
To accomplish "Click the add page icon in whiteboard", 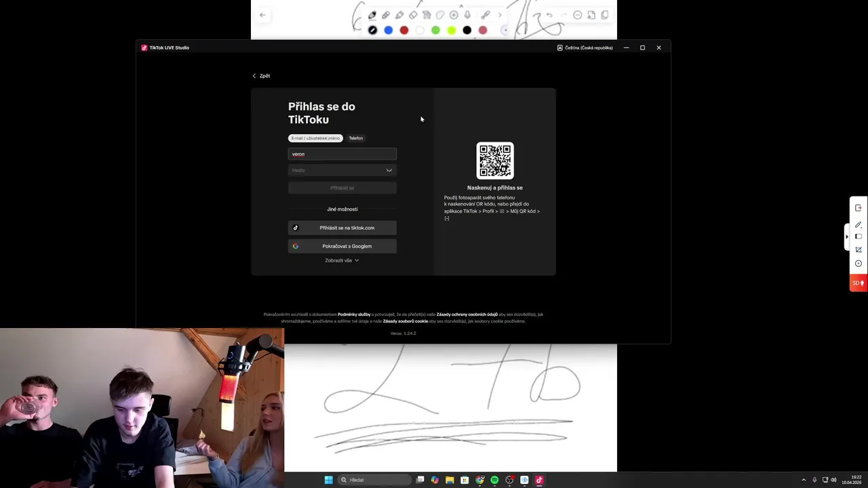I will (591, 15).
